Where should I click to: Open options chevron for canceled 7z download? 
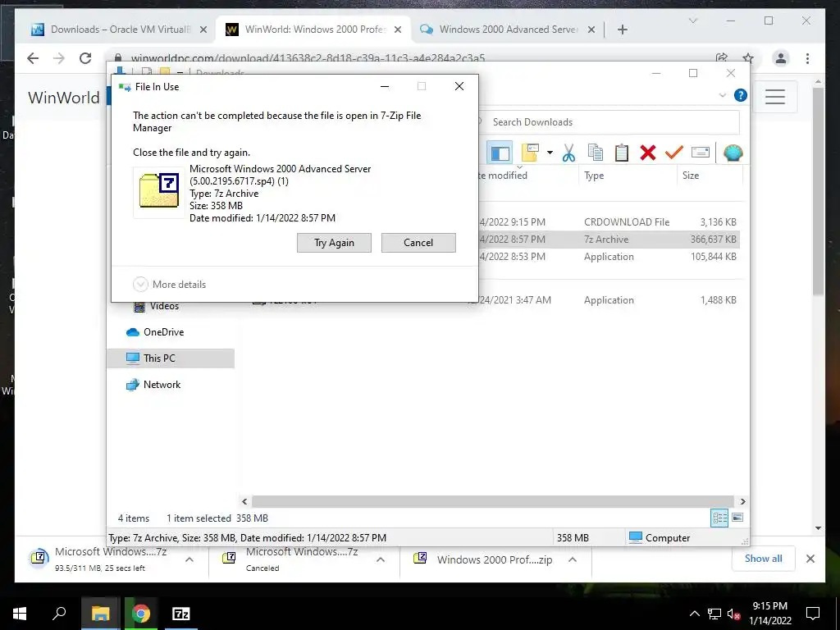coord(381,559)
